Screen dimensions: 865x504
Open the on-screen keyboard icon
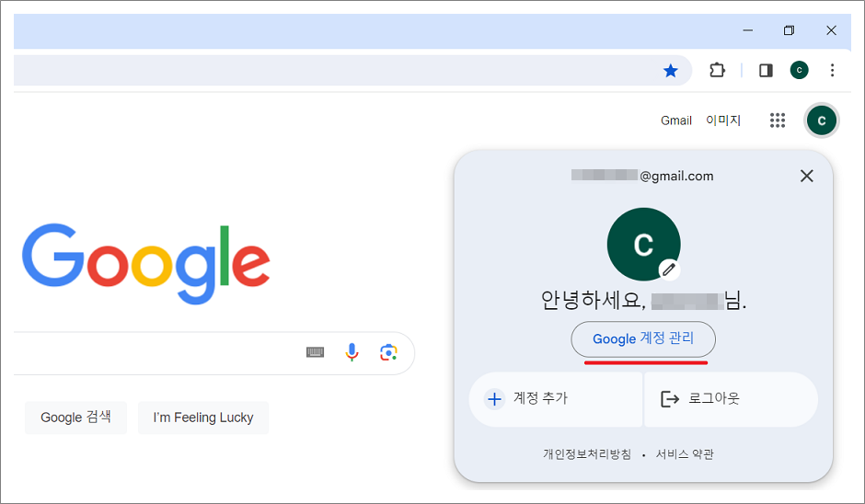pos(315,352)
